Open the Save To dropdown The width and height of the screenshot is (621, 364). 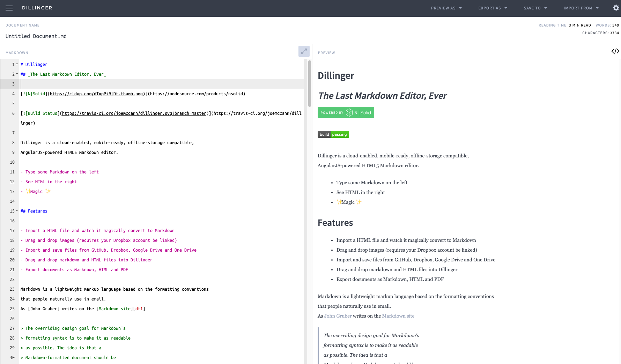click(x=535, y=8)
